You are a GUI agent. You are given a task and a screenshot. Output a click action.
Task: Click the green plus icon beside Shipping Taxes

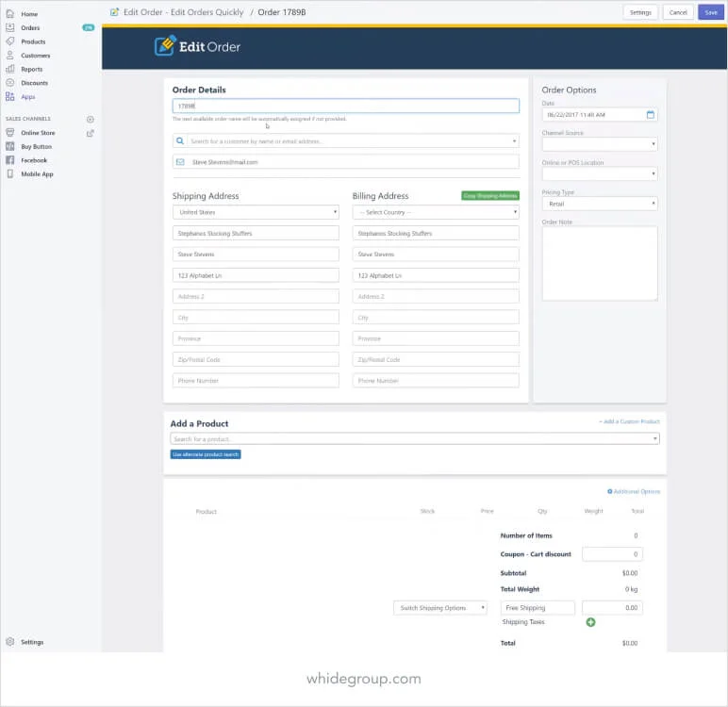590,622
